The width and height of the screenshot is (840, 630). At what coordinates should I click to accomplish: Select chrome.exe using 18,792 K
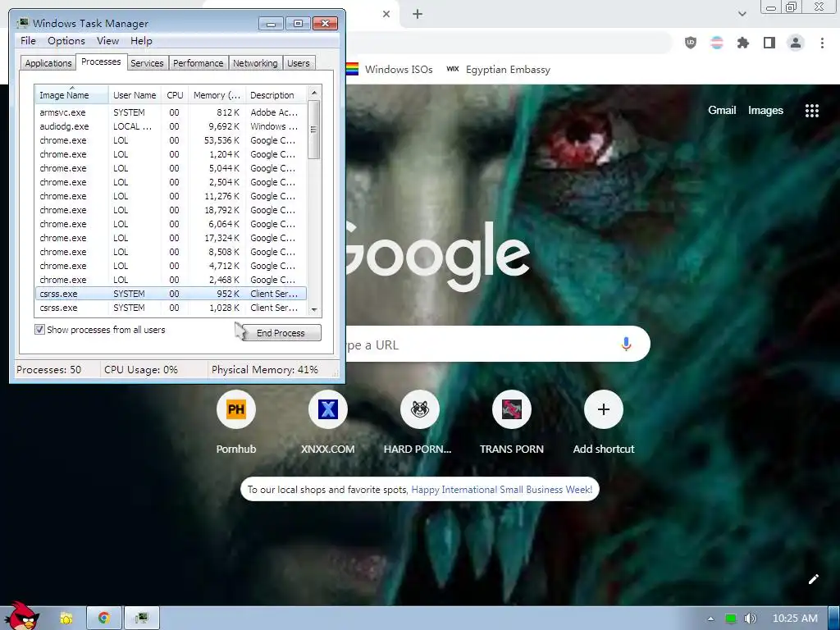(171, 210)
